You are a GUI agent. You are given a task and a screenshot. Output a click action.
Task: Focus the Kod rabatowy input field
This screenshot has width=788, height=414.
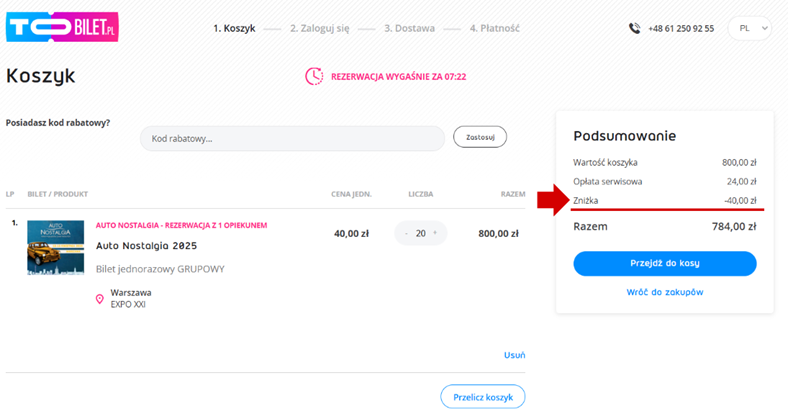(292, 138)
